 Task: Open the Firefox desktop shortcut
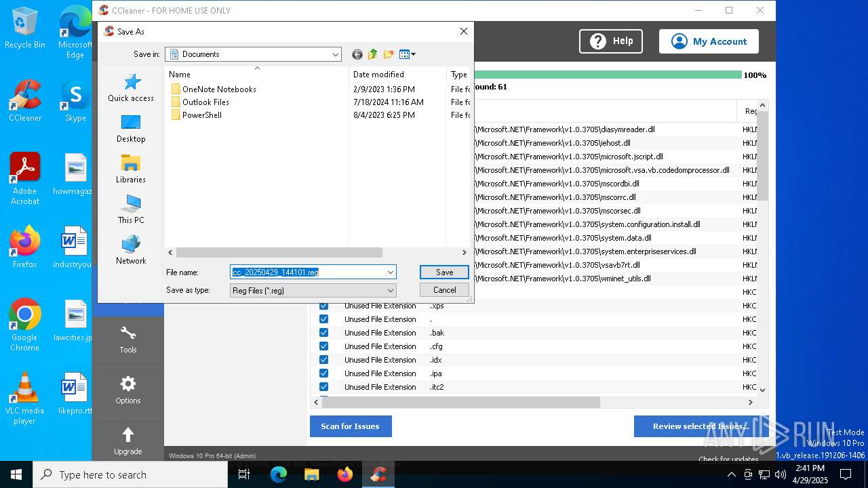pyautogui.click(x=25, y=247)
